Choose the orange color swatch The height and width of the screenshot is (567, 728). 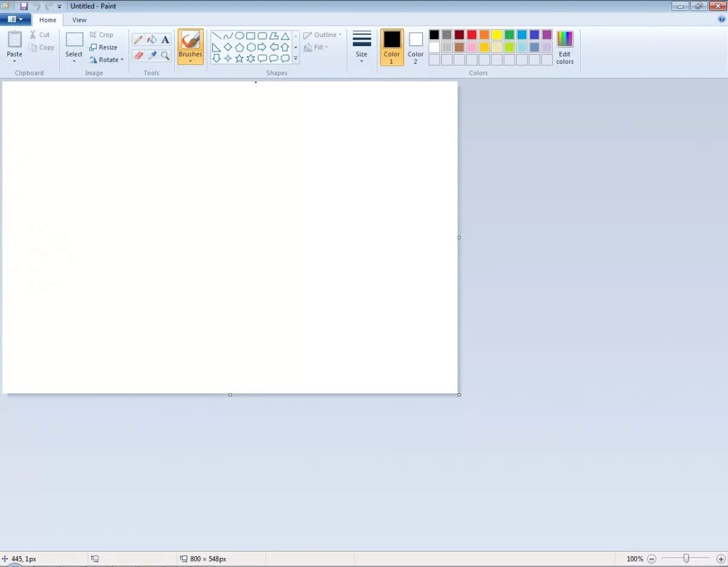[x=484, y=35]
